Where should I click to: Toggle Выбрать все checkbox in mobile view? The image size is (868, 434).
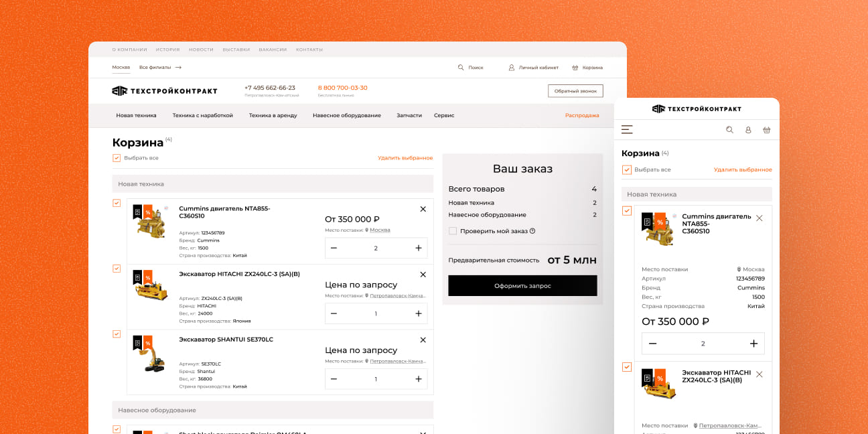tap(627, 170)
